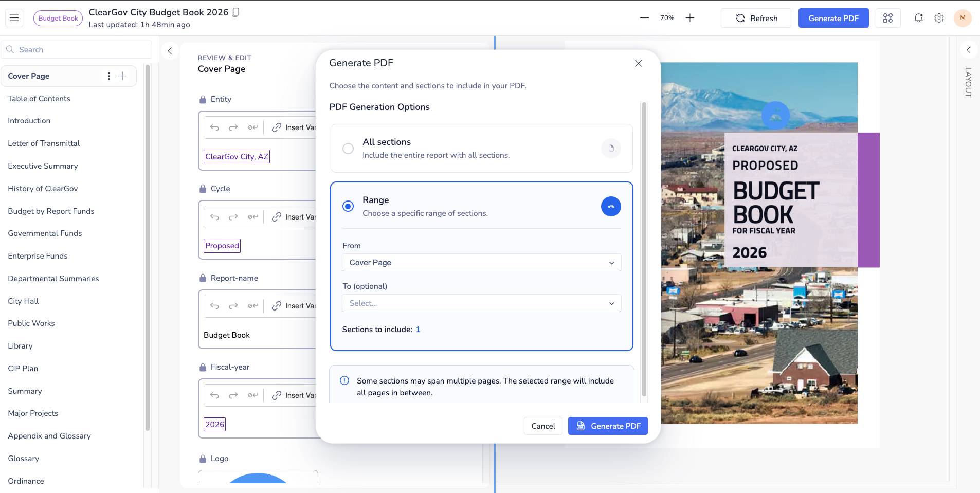The image size is (980, 493).
Task: Add section next to Cover Page
Action: point(122,76)
